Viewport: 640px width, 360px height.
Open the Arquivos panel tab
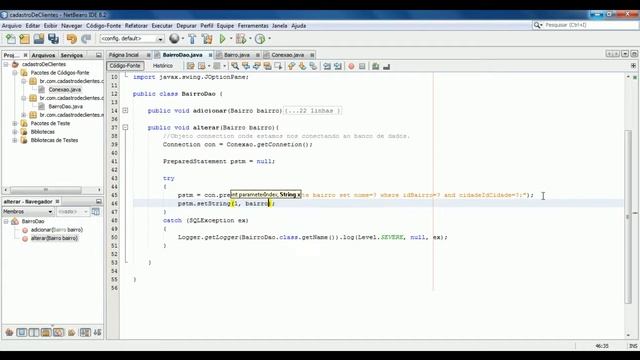coord(43,55)
